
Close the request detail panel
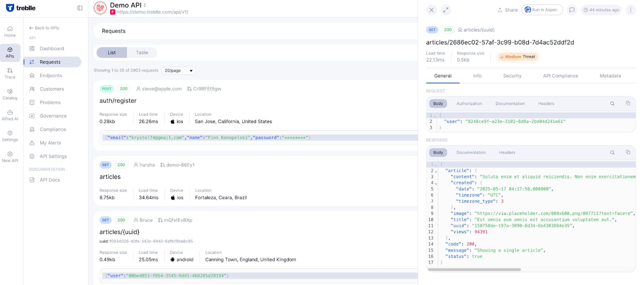point(431,10)
